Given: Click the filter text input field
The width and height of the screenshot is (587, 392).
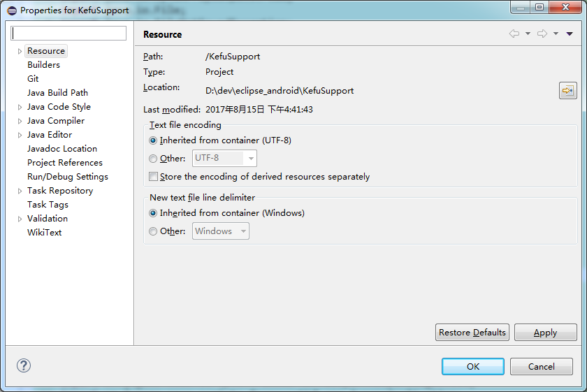Looking at the screenshot, I should [x=68, y=34].
